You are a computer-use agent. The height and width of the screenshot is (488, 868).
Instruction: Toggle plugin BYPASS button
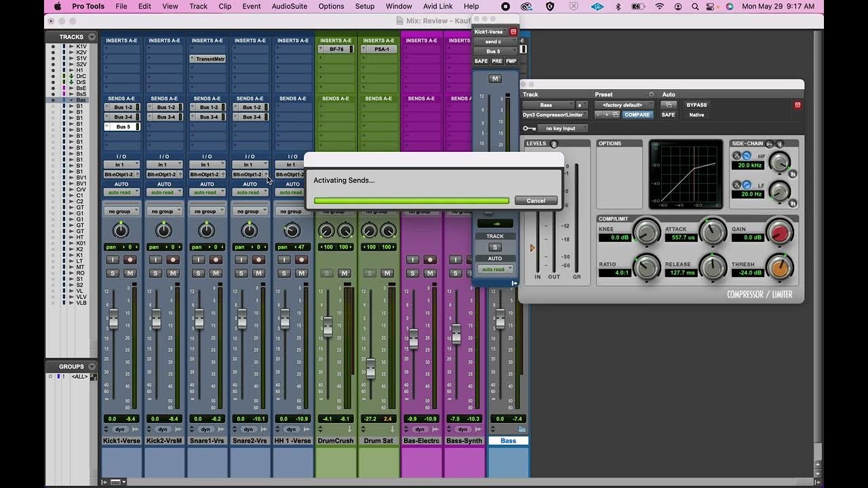pyautogui.click(x=696, y=105)
